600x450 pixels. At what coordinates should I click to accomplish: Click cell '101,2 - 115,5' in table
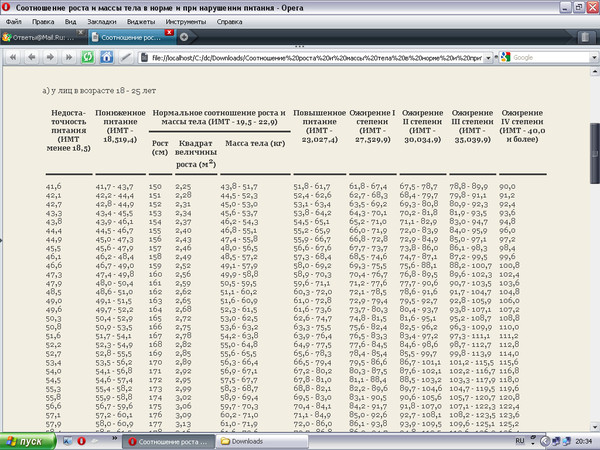tap(471, 362)
